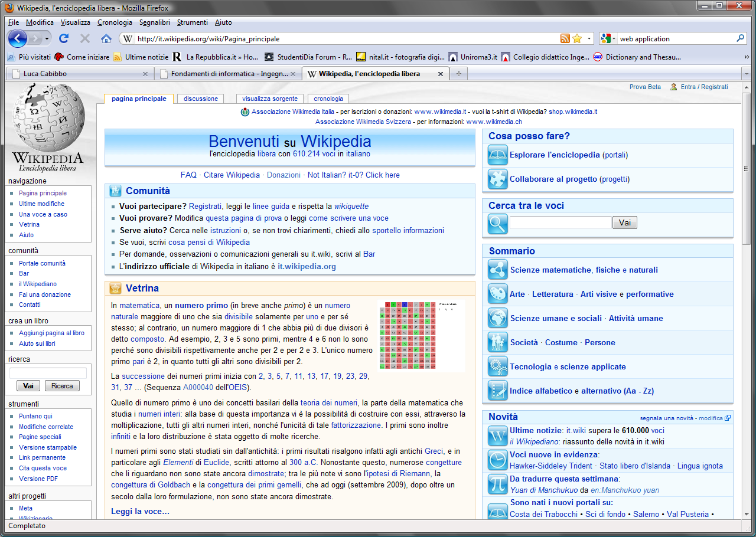Open Ultime modifiche in navigation sidebar
This screenshot has height=537, width=756.
pyautogui.click(x=41, y=204)
